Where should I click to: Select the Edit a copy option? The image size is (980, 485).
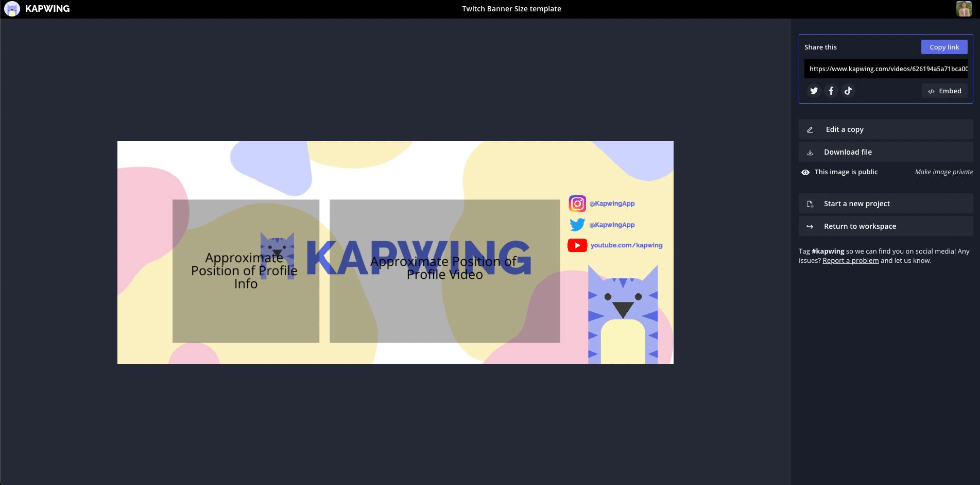(x=886, y=129)
